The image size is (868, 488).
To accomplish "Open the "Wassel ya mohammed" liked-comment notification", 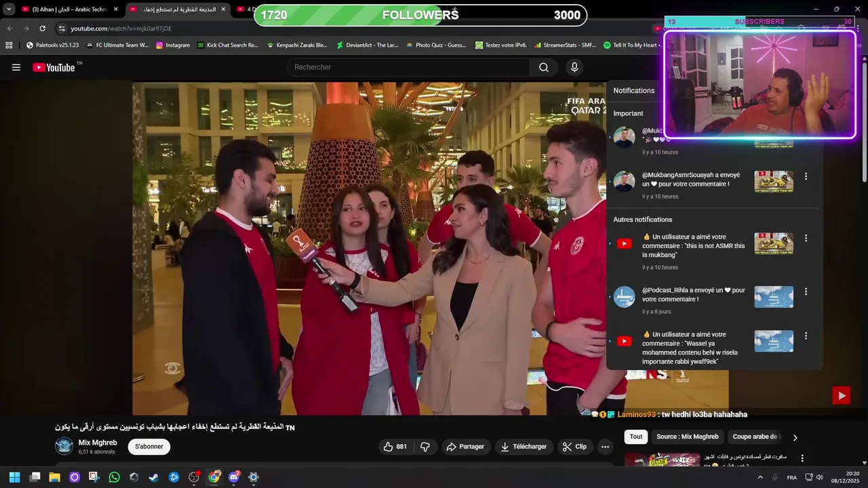I will 690,348.
